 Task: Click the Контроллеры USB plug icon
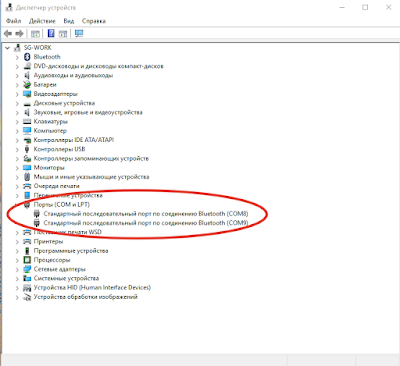tap(27, 149)
